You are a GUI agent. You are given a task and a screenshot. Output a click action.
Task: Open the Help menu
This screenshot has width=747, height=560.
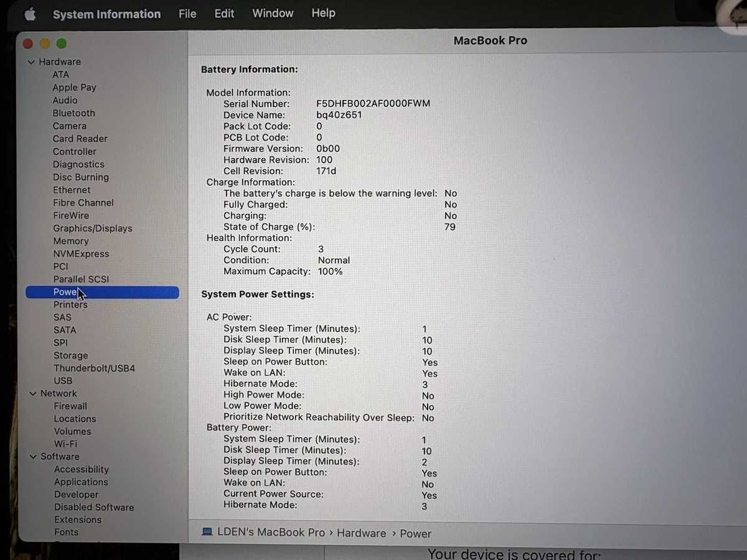(x=323, y=13)
